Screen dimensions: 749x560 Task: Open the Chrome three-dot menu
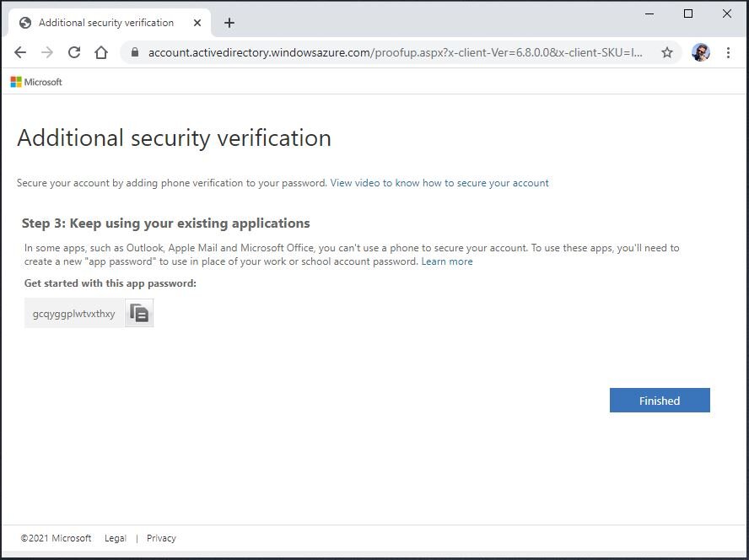[728, 52]
